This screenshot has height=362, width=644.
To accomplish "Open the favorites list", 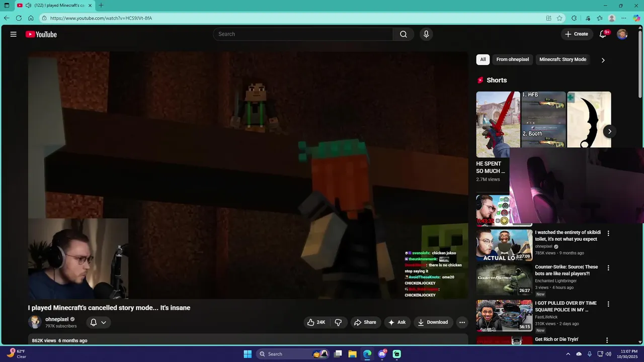I will (600, 18).
